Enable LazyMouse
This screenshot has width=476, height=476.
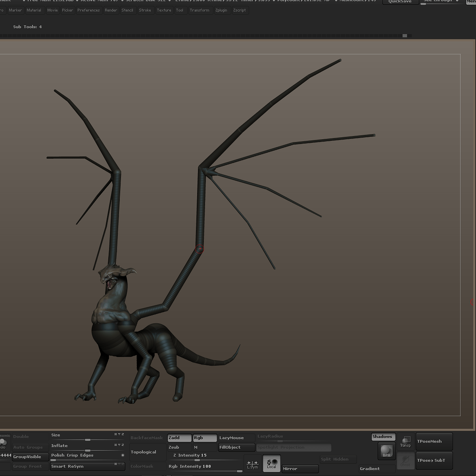click(x=236, y=438)
